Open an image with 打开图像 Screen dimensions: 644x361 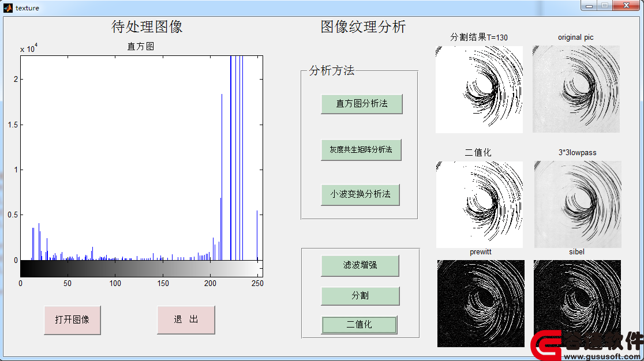[72, 320]
